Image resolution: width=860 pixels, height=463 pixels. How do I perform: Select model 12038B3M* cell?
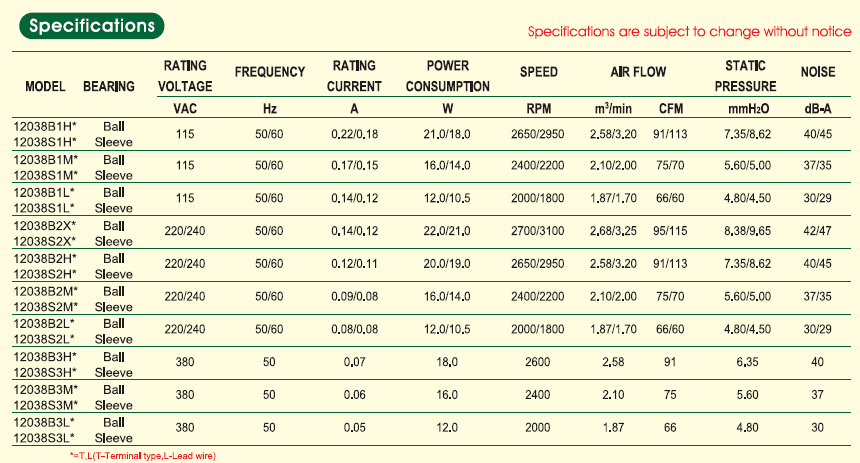(x=47, y=389)
